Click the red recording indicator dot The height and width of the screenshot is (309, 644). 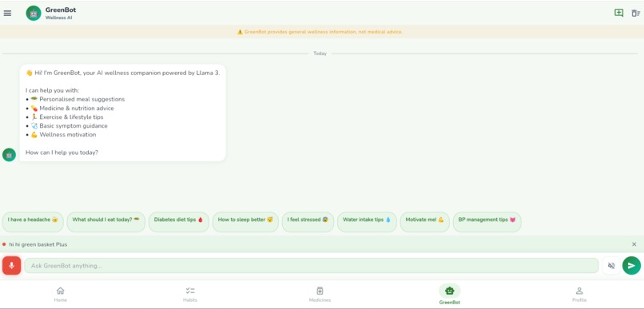coord(4,244)
